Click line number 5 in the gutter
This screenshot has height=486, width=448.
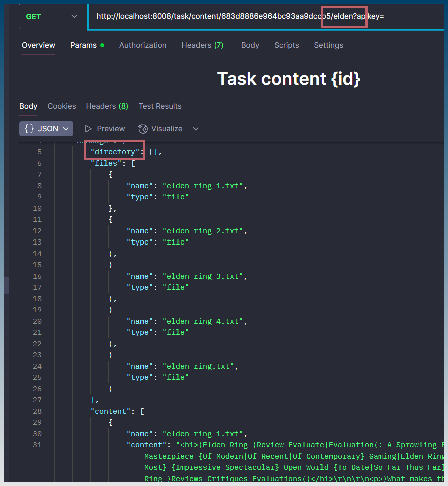coord(40,152)
